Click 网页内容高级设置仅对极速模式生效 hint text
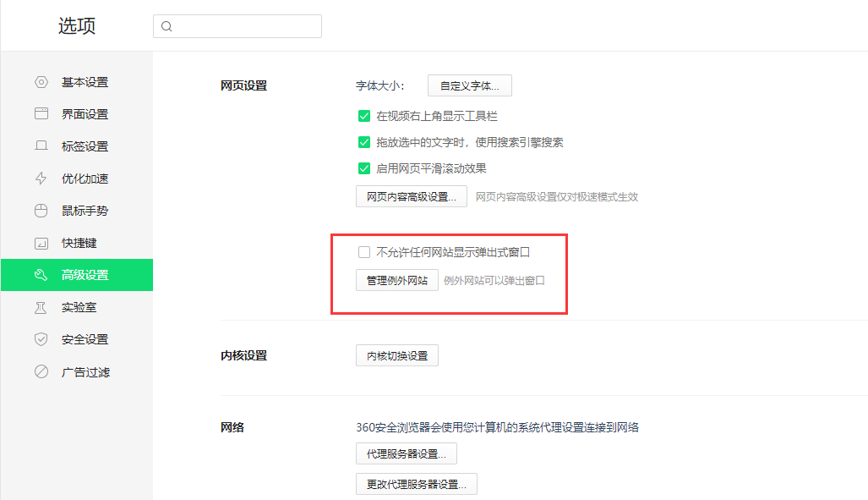Screen dimensions: 868x500 point(557,197)
